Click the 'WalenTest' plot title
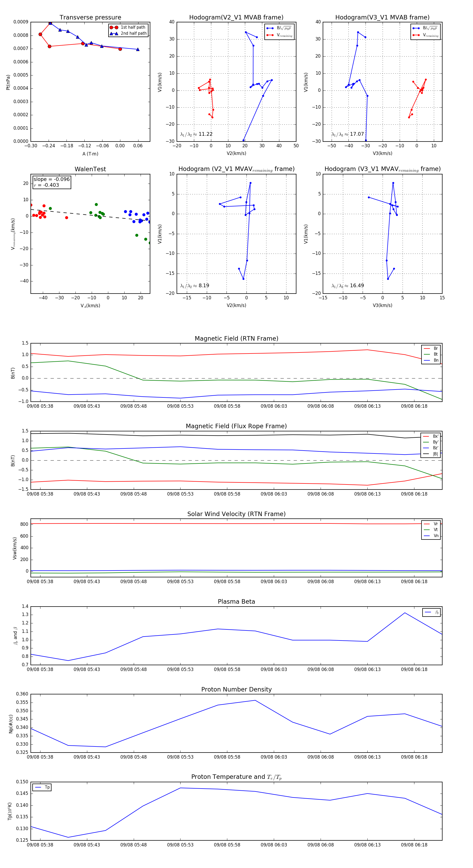The width and height of the screenshot is (473, 868). coord(90,169)
